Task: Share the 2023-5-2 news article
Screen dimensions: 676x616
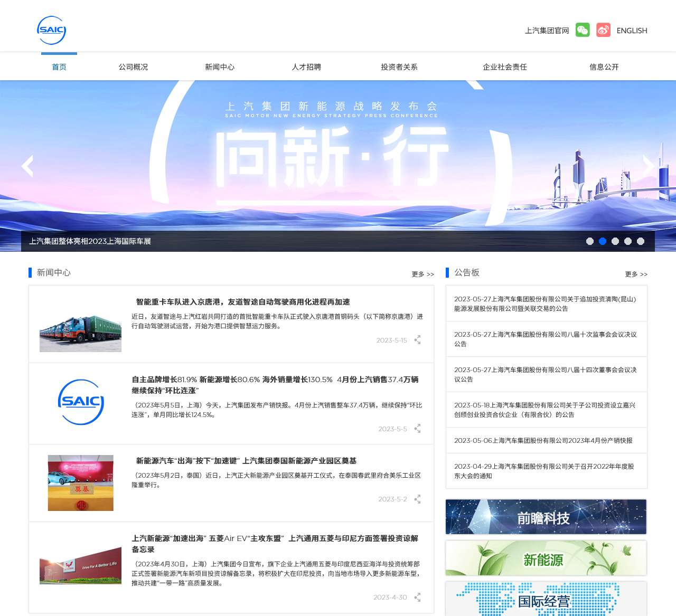Action: point(417,499)
